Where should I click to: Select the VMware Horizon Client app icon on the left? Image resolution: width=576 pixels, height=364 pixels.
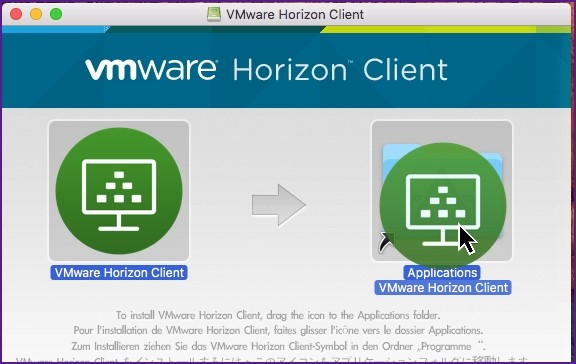[119, 191]
